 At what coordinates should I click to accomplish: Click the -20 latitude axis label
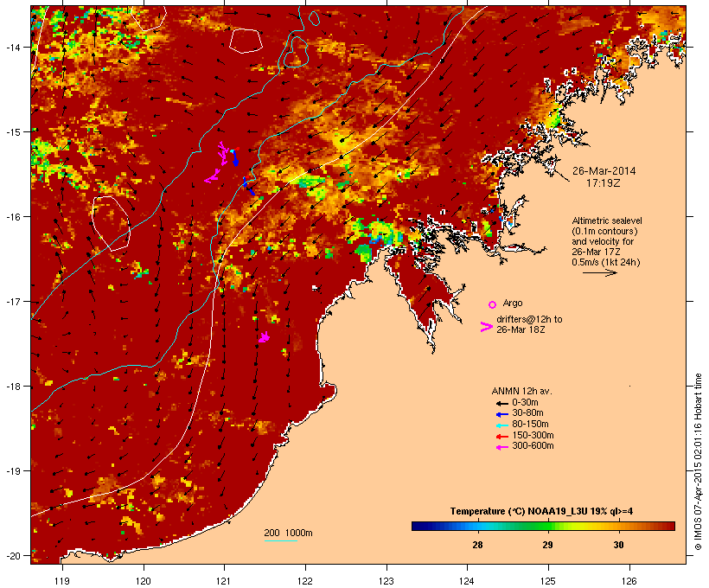click(12, 556)
